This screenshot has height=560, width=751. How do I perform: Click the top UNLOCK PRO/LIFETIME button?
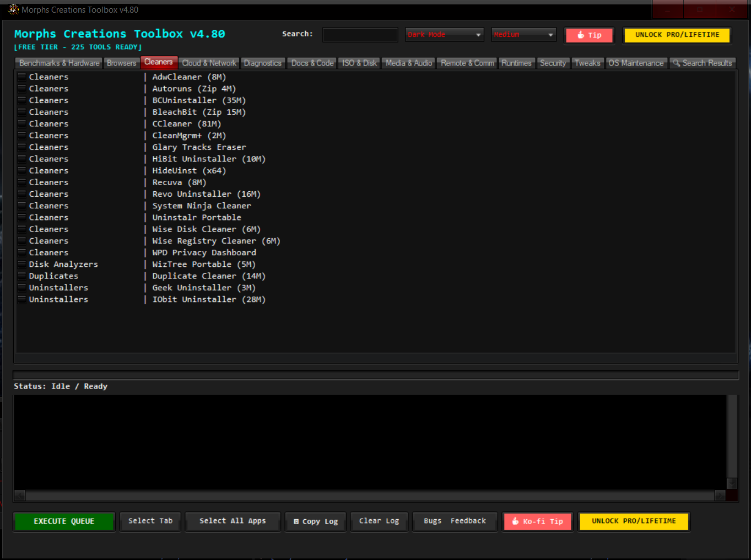coord(677,35)
